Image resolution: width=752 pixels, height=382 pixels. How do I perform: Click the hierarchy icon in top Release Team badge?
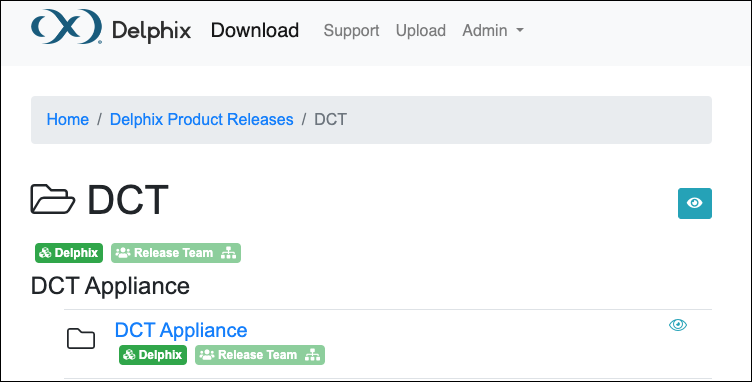pyautogui.click(x=228, y=253)
